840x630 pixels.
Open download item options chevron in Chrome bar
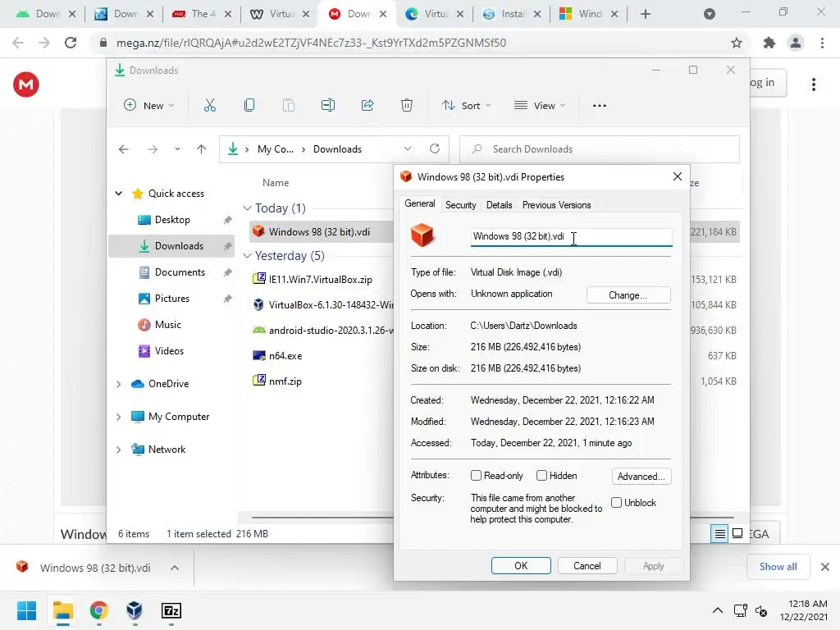(x=175, y=568)
